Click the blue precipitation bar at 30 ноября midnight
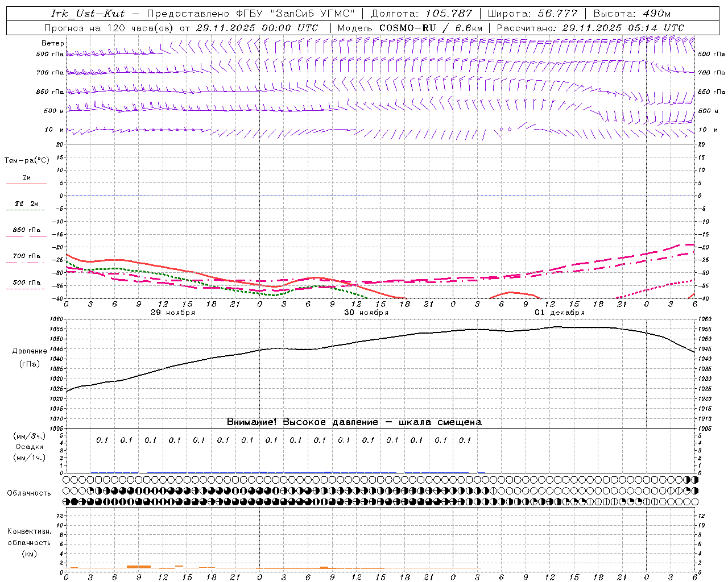The width and height of the screenshot is (728, 582). coord(263,472)
